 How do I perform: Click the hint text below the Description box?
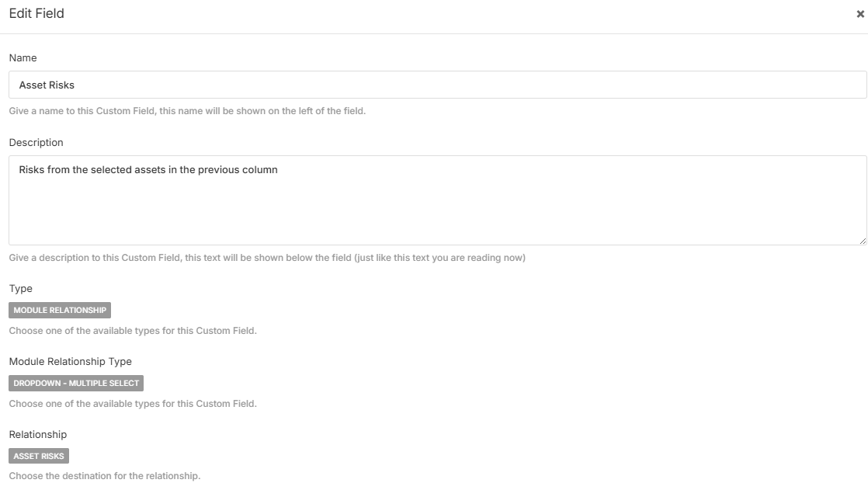(267, 258)
